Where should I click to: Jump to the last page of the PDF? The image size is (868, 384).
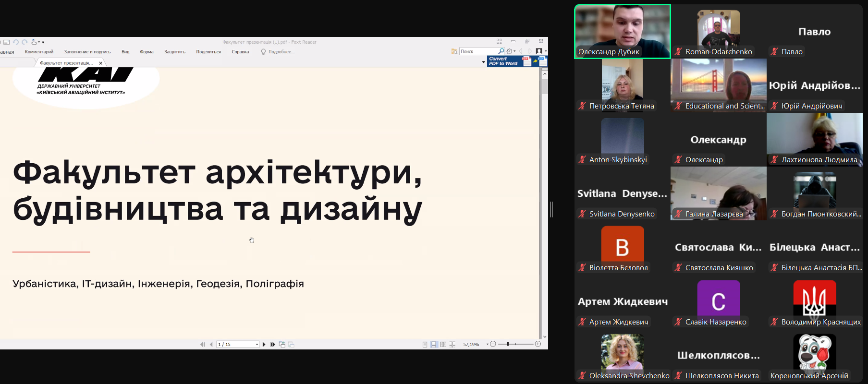point(273,344)
